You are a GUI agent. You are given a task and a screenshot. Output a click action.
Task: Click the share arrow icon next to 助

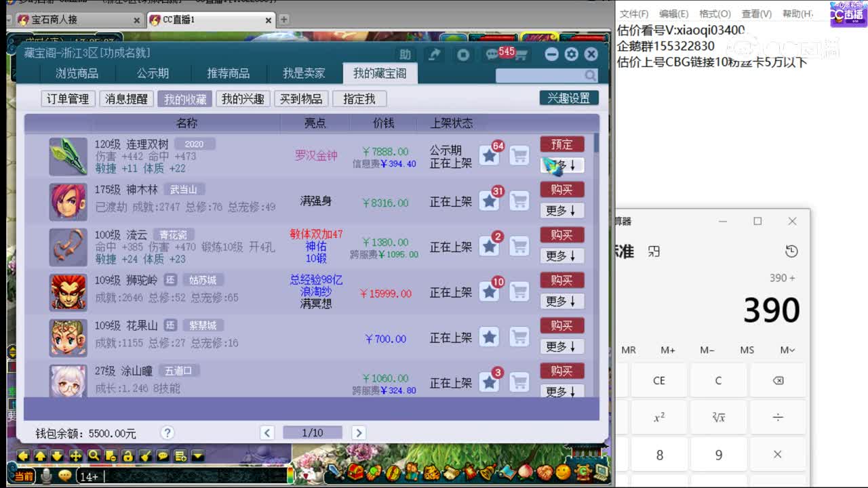point(434,54)
